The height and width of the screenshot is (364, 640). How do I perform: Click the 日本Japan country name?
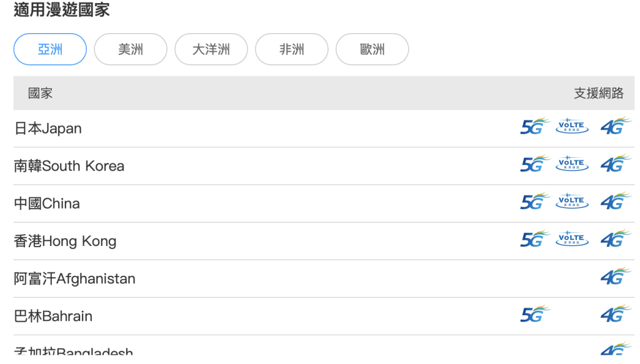[x=48, y=129]
